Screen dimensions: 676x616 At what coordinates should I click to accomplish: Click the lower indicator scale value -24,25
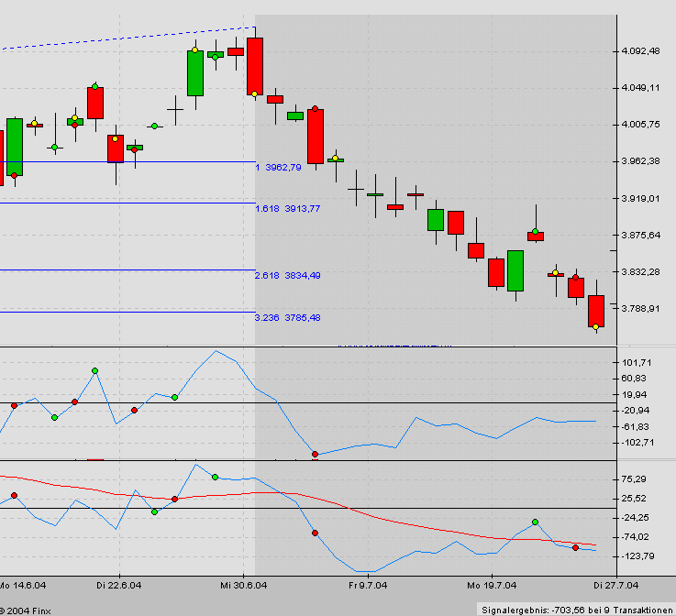[x=636, y=517]
